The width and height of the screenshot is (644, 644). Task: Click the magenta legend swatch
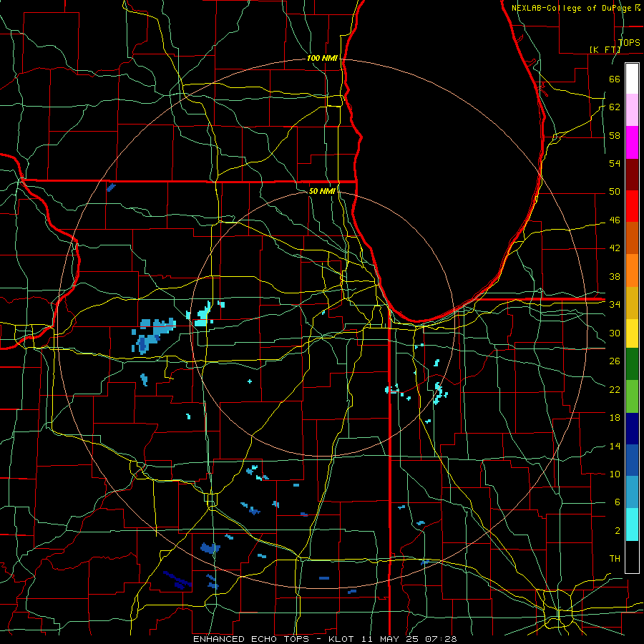(632, 142)
